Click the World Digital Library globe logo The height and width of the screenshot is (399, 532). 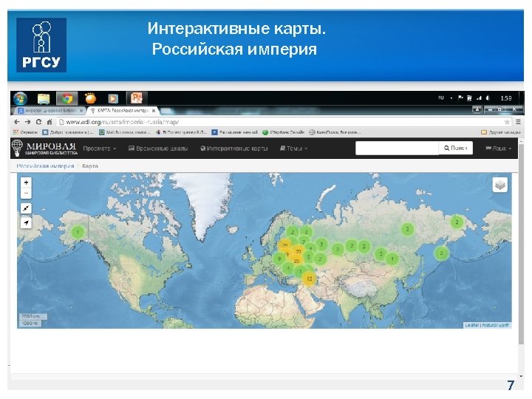[x=17, y=148]
